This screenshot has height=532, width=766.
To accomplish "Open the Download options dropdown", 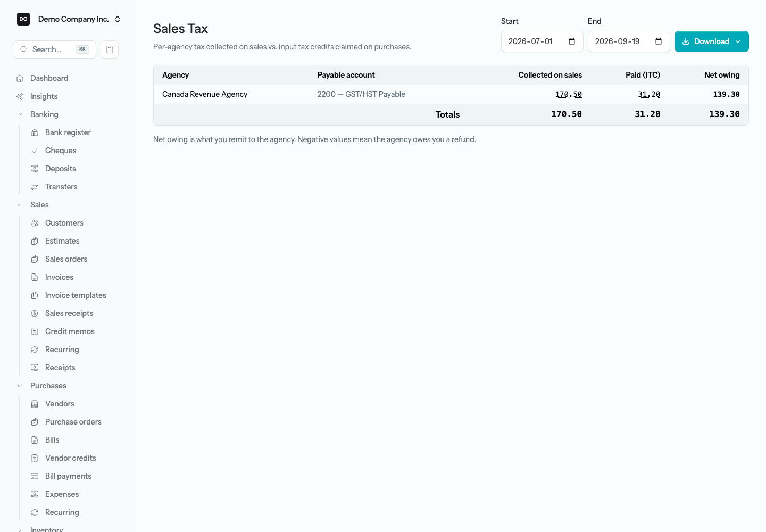I will (x=712, y=41).
